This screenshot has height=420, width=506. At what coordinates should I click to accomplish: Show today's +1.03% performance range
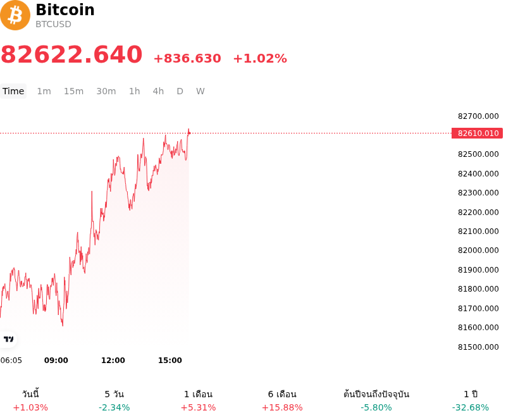(x=30, y=400)
